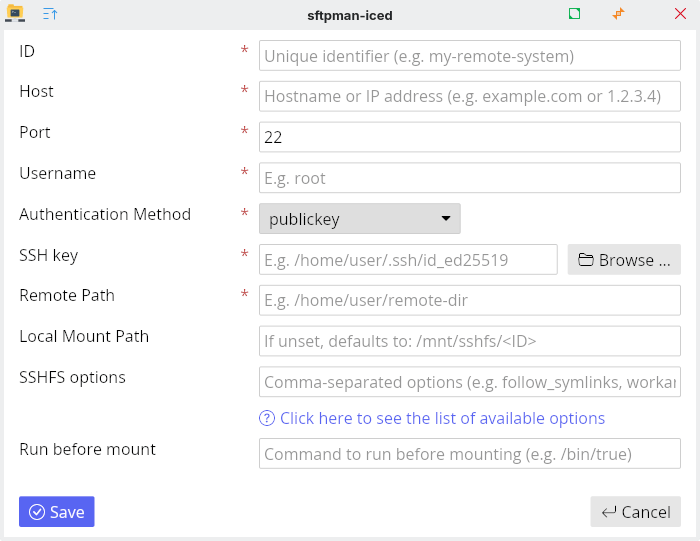Click the question mark help icon
This screenshot has height=541, width=700.
(x=267, y=418)
